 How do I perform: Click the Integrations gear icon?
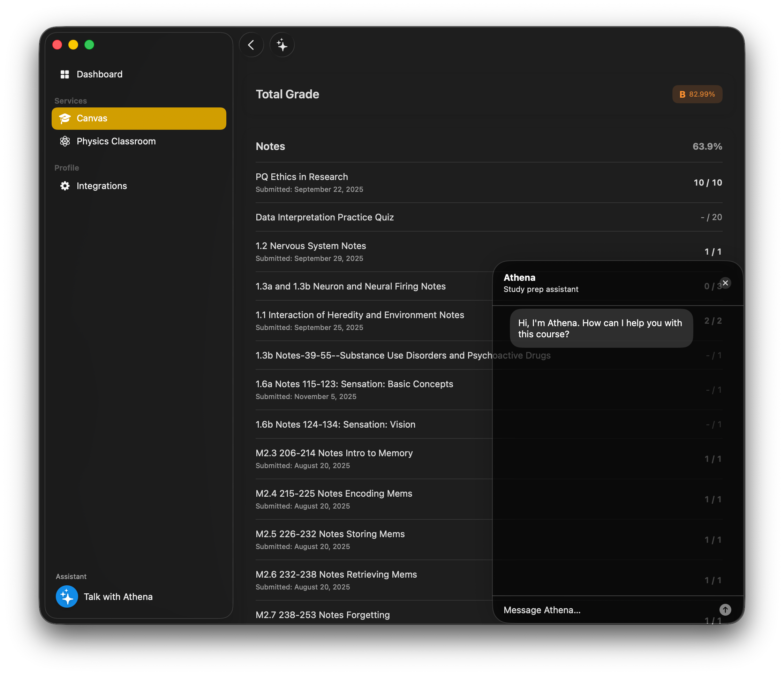pos(65,186)
